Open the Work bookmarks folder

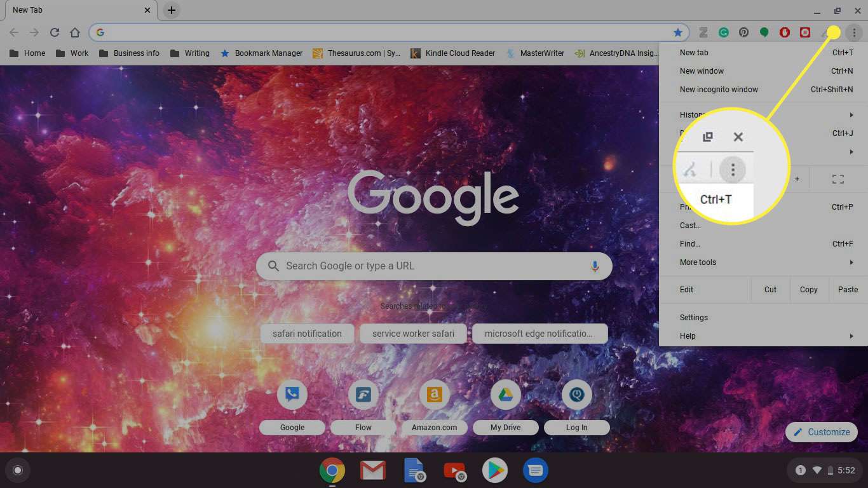(72, 53)
